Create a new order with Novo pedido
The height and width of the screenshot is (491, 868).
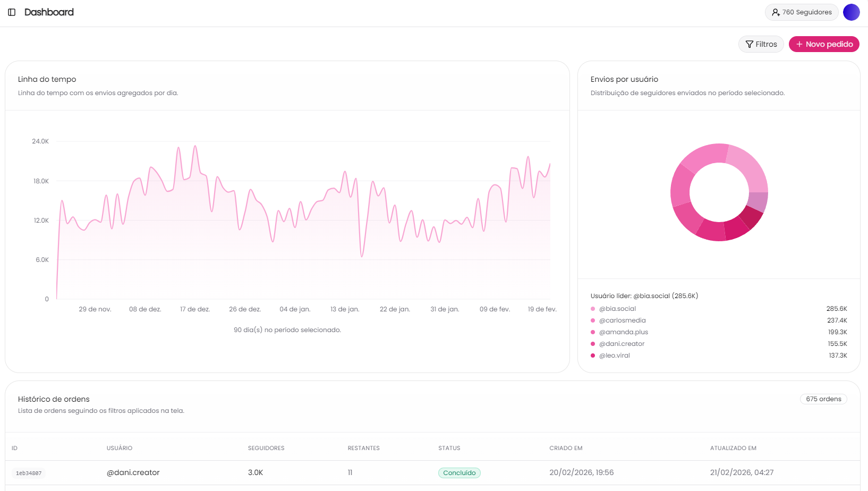(824, 44)
